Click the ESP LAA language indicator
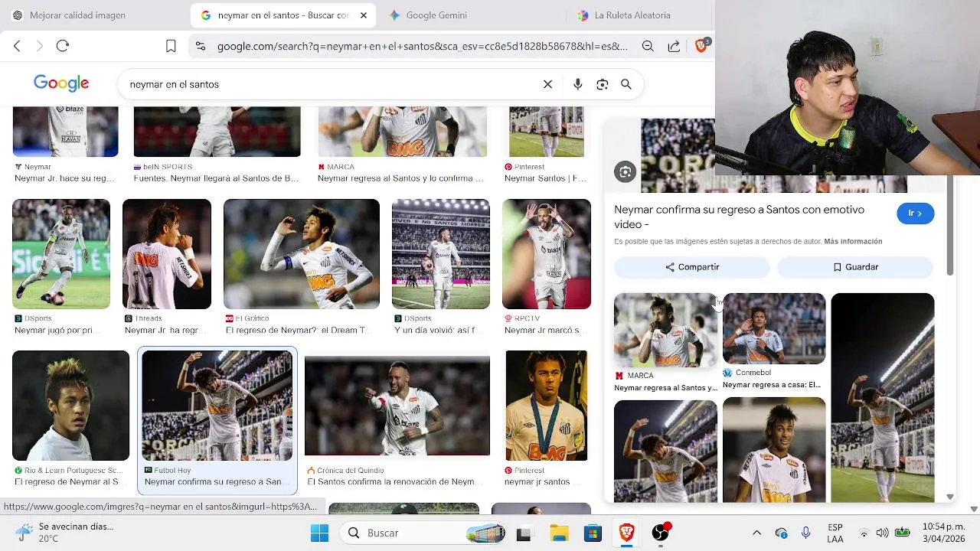980x551 pixels. point(835,533)
